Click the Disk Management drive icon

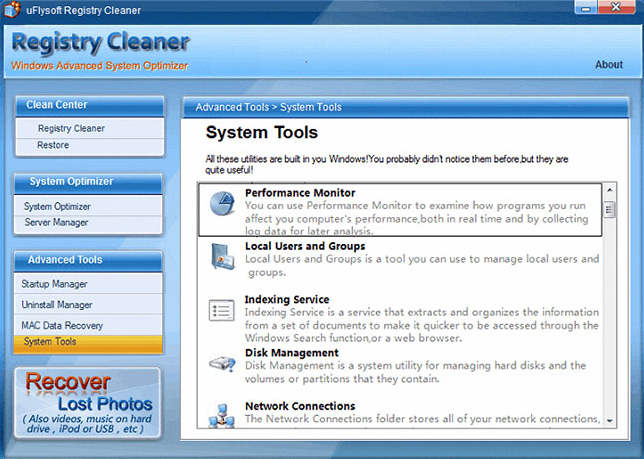222,364
